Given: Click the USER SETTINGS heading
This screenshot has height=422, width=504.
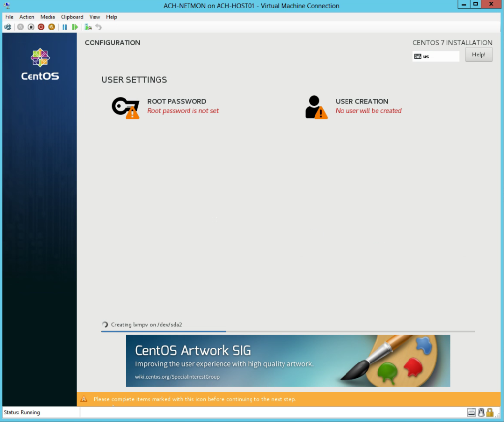Looking at the screenshot, I should click(x=134, y=80).
